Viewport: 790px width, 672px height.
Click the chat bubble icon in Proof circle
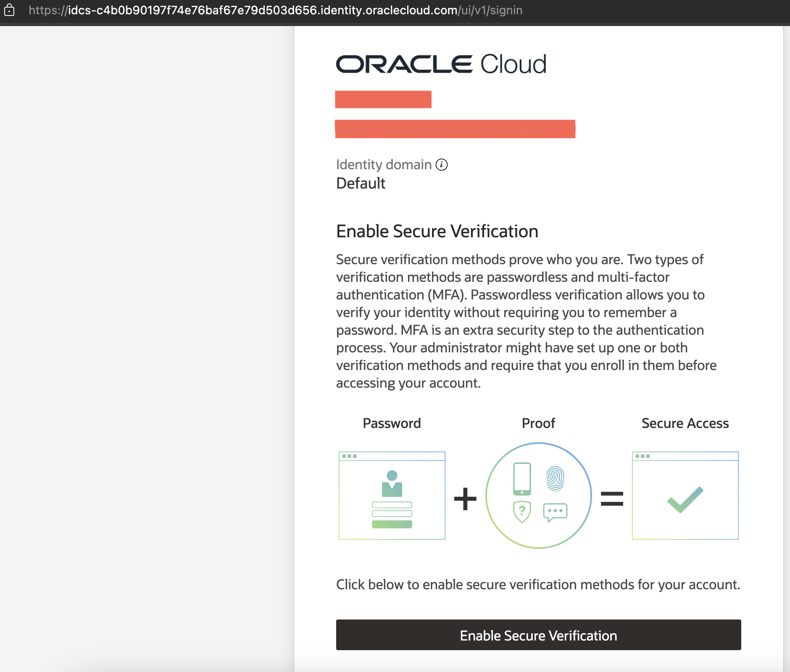555,512
